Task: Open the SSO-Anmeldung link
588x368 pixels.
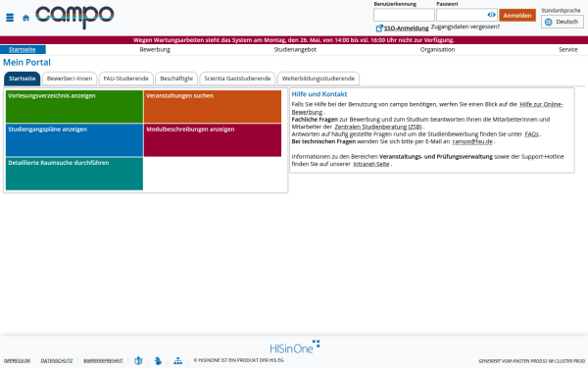Action: [406, 28]
